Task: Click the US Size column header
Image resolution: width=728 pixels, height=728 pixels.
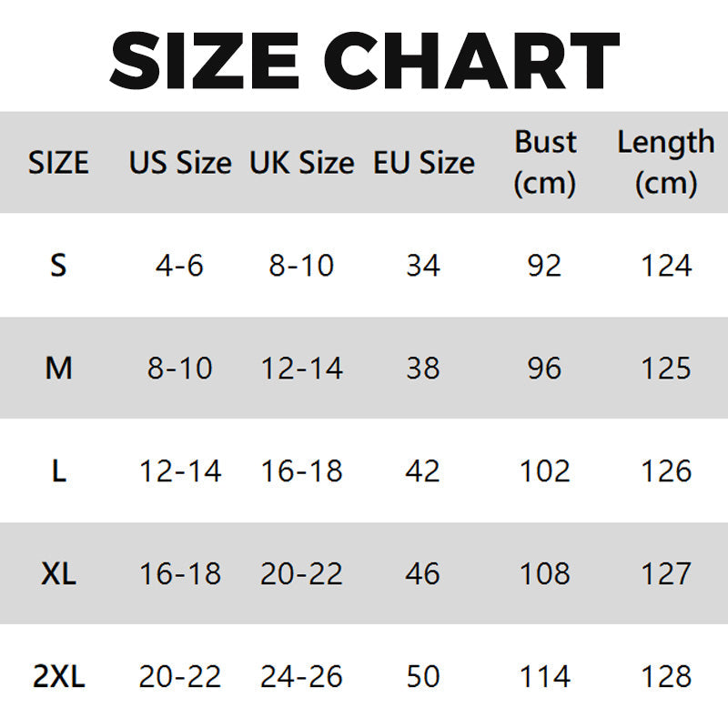Action: coord(180,164)
